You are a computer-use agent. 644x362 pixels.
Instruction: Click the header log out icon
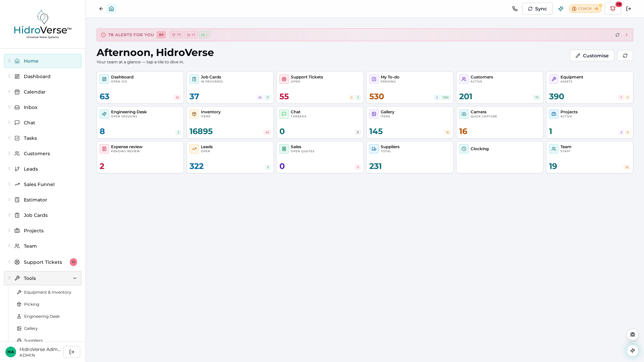pyautogui.click(x=629, y=9)
